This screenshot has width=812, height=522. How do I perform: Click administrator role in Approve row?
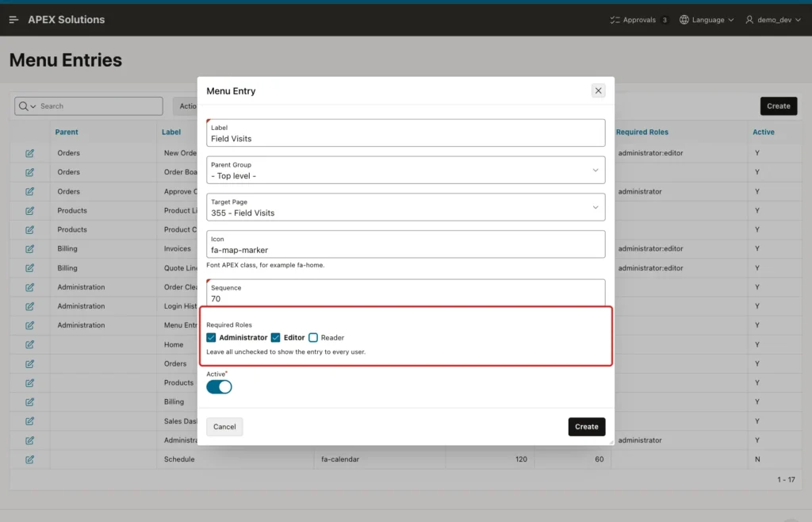click(640, 192)
